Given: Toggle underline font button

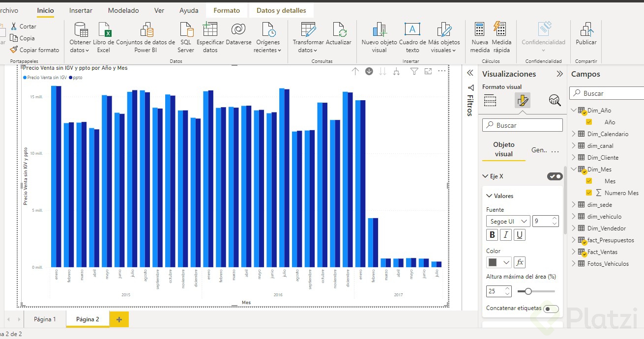Looking at the screenshot, I should pos(520,235).
